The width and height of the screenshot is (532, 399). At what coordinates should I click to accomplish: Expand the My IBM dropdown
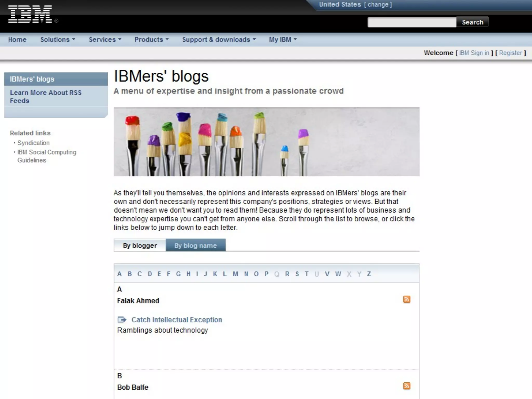tap(282, 39)
